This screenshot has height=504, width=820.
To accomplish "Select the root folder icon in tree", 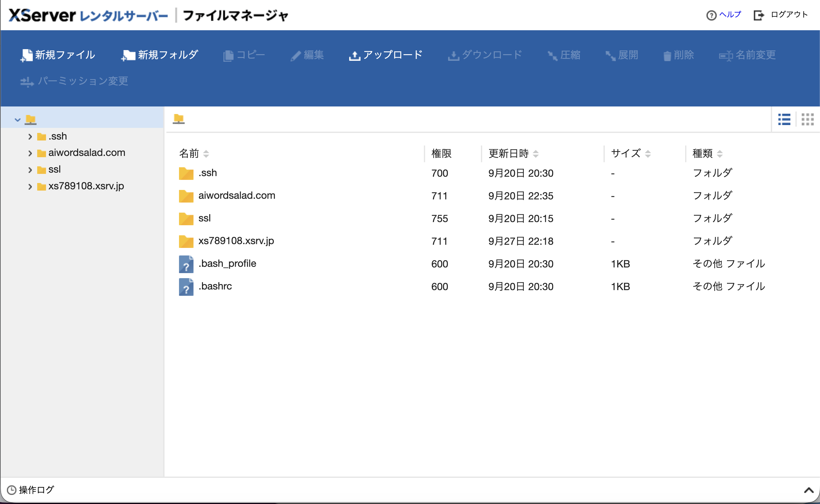I will coord(30,120).
